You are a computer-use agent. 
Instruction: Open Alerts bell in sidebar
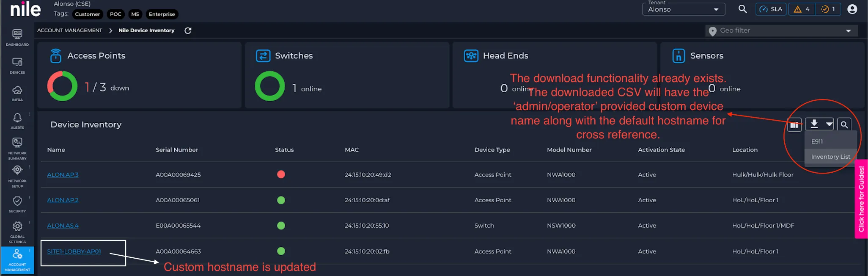(17, 121)
